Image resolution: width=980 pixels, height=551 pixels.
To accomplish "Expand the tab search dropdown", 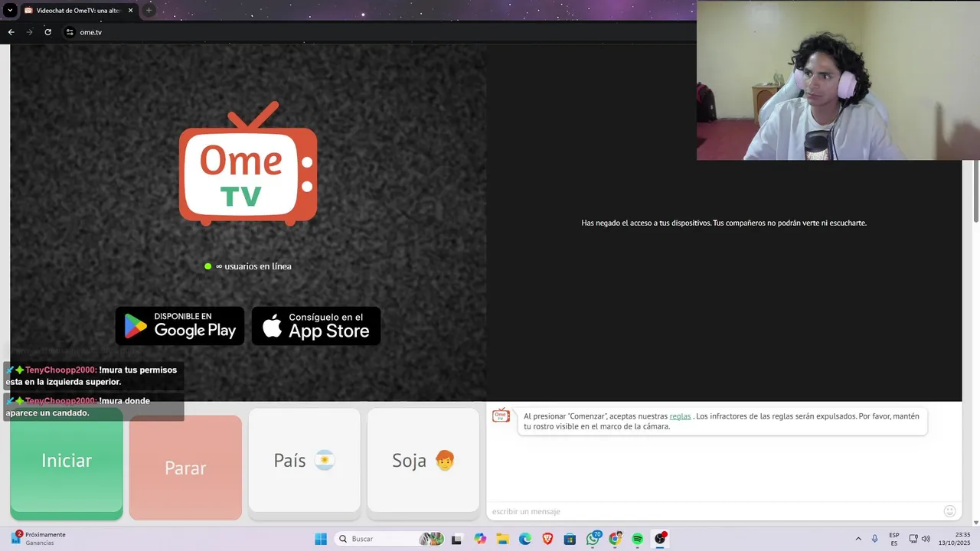I will click(x=10, y=11).
